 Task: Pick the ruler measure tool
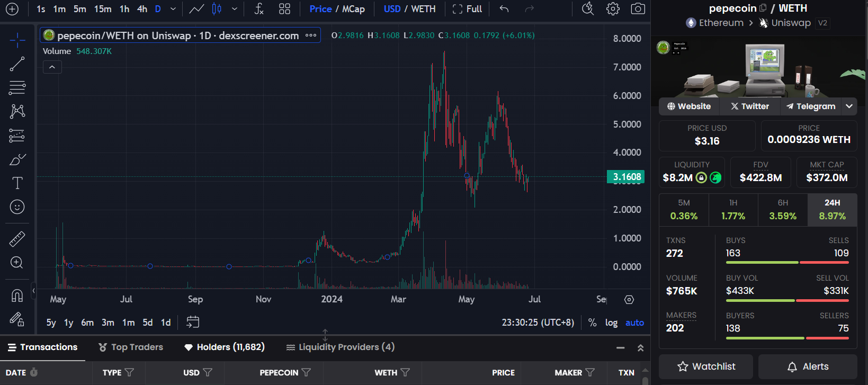pyautogui.click(x=17, y=239)
